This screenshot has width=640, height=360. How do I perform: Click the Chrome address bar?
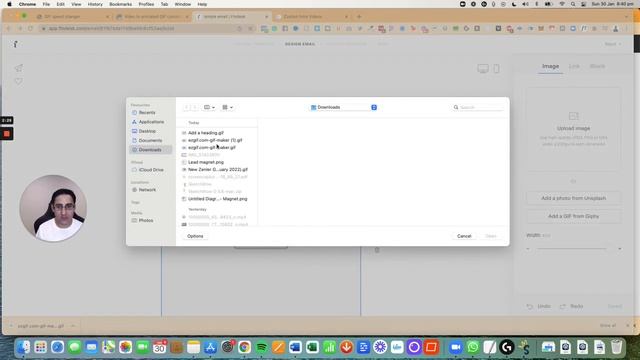139,29
